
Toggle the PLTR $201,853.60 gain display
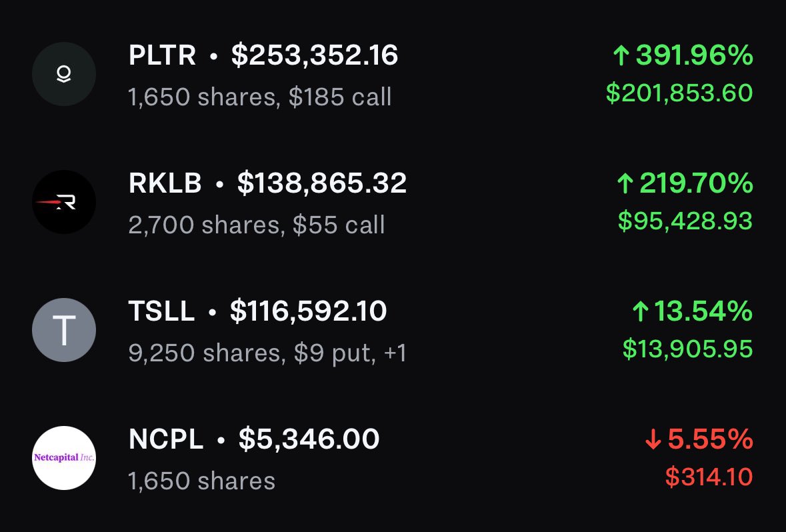pos(679,93)
